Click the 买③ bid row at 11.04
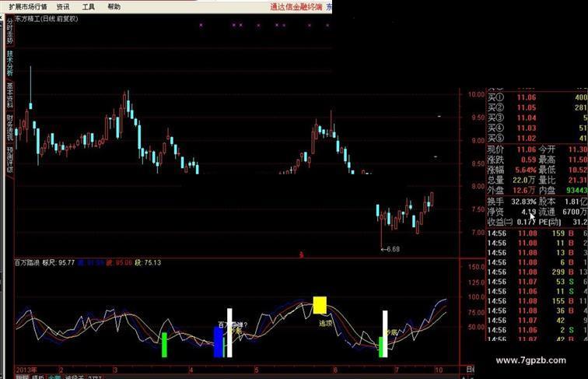Screen dimensions: 588x379 [537, 118]
